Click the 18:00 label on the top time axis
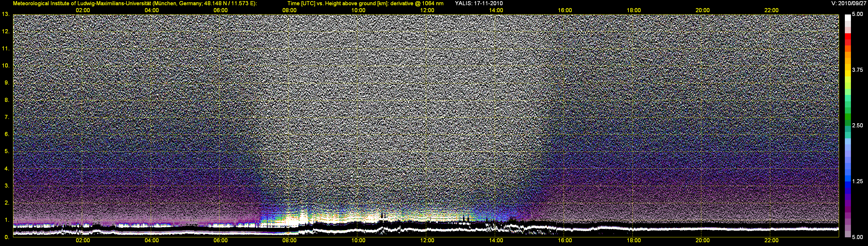The width and height of the screenshot is (868, 246). point(633,10)
